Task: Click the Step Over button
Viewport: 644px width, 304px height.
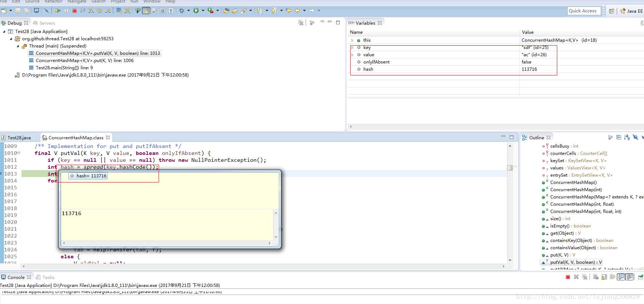Action: pyautogui.click(x=99, y=11)
